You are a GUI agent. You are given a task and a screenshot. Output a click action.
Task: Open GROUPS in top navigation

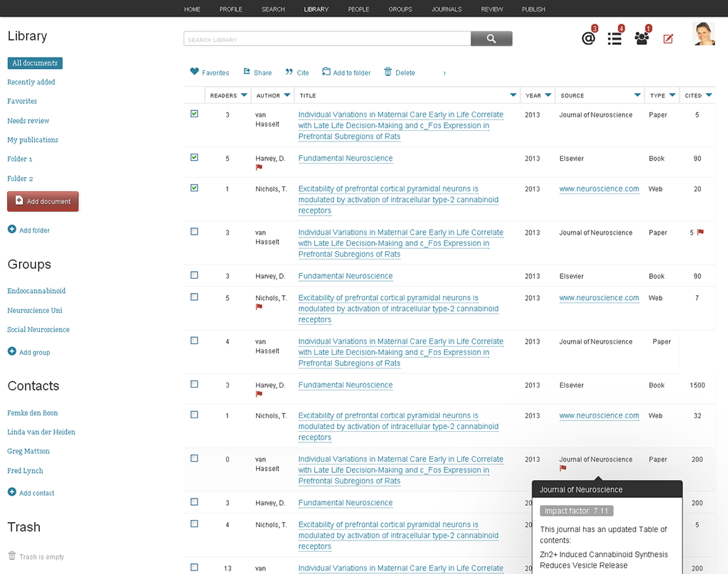tap(400, 9)
